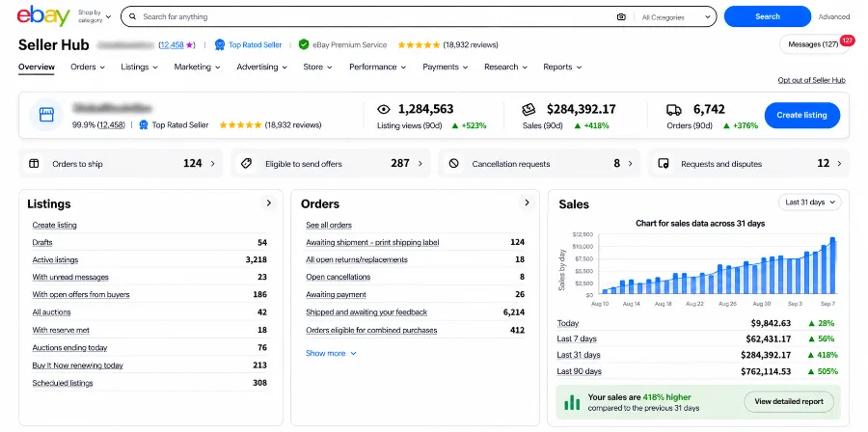Viewport: 868px width, 432px height.
Task: Click the Drafts link
Action: coord(42,242)
